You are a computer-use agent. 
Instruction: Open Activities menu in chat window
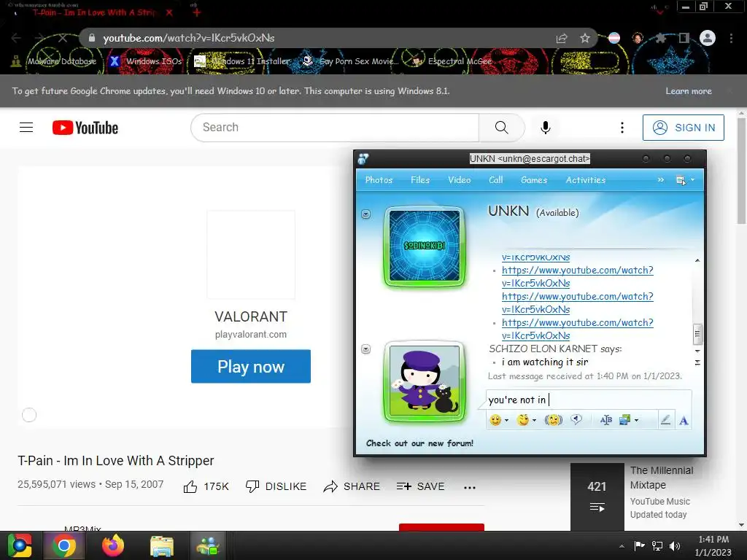586,180
